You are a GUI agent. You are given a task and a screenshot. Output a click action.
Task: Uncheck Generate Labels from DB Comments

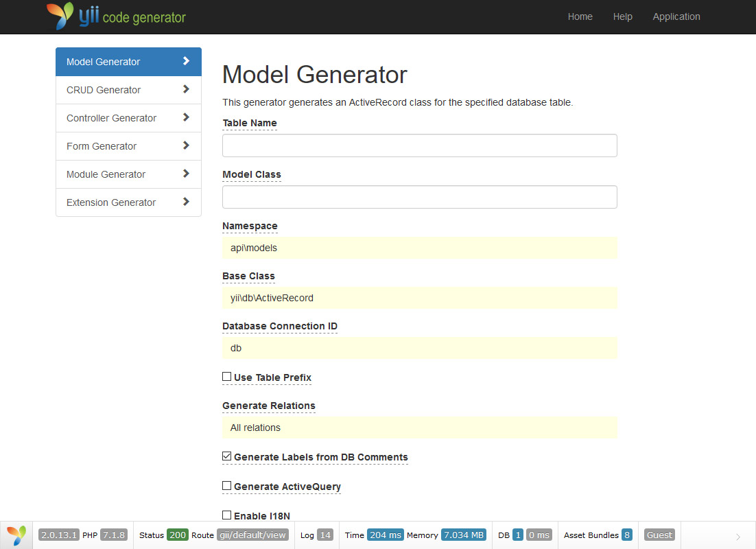pyautogui.click(x=226, y=456)
